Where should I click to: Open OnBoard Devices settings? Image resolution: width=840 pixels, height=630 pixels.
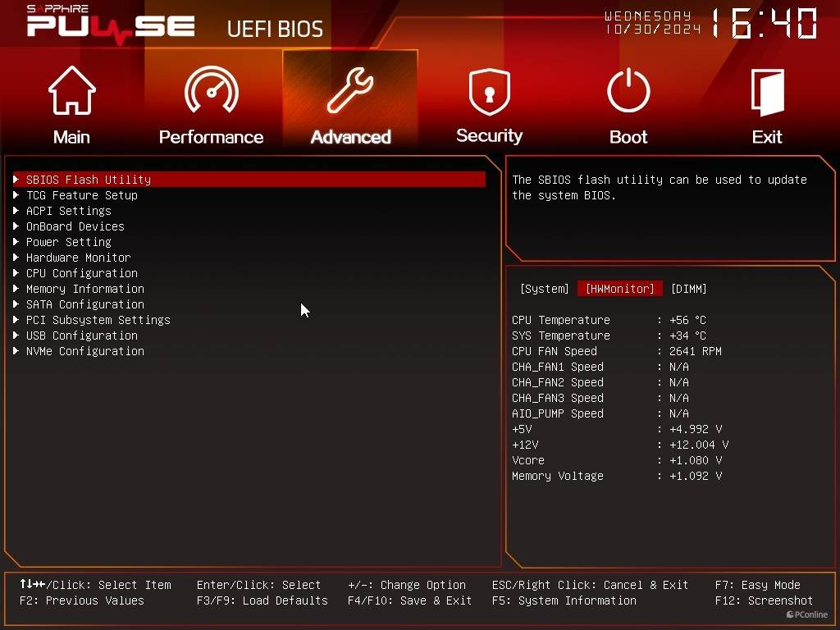click(75, 226)
